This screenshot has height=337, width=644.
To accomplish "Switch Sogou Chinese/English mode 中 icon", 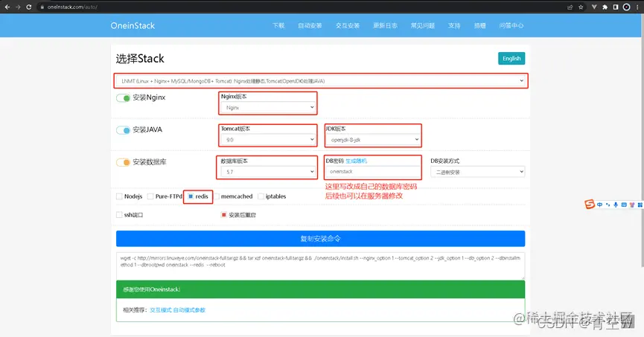I will [599, 205].
